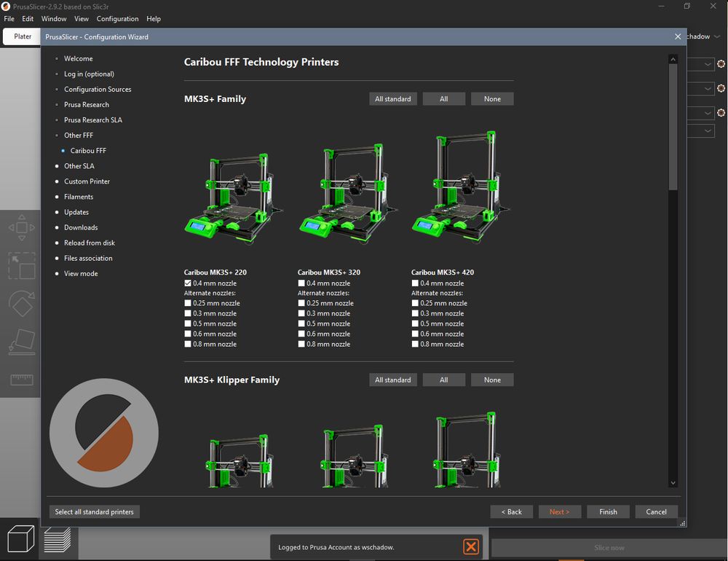This screenshot has width=728, height=561.
Task: Select the Move tool in left toolbar
Action: pos(21,227)
